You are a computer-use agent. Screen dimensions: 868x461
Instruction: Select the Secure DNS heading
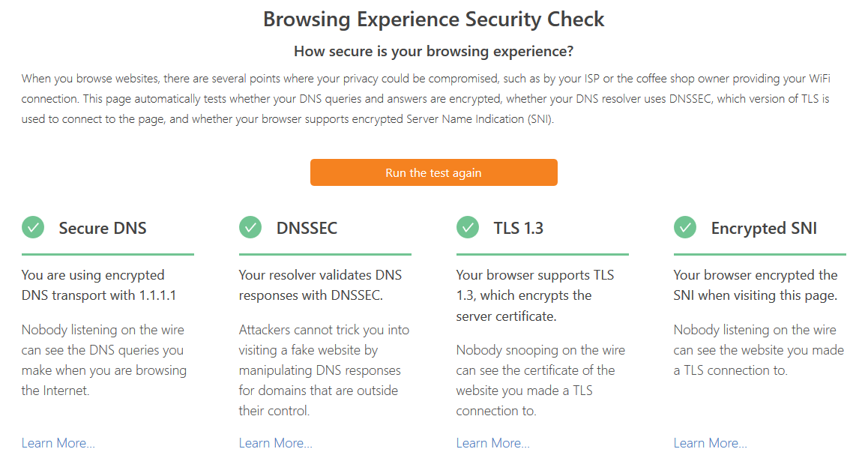point(103,228)
